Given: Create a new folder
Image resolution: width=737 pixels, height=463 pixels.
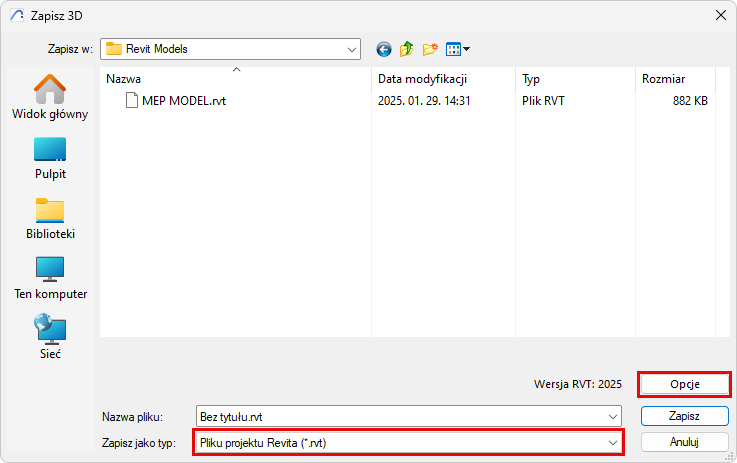Looking at the screenshot, I should pyautogui.click(x=431, y=49).
